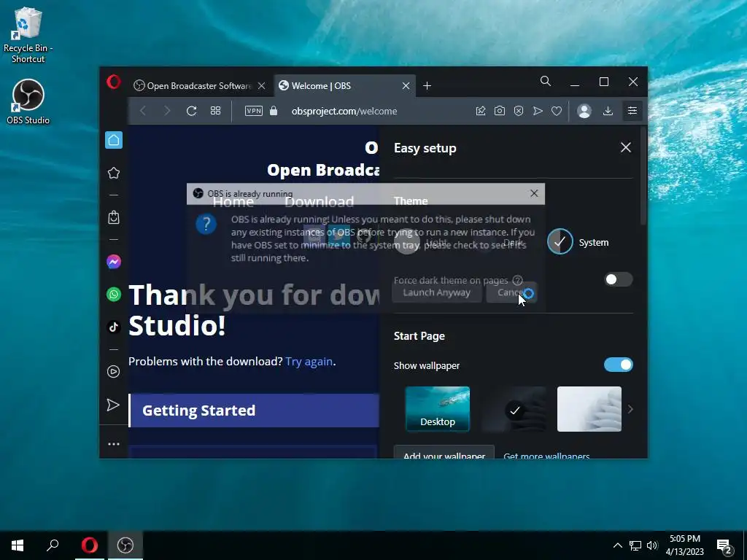The image size is (747, 560).
Task: View site security lock info
Action: [274, 111]
